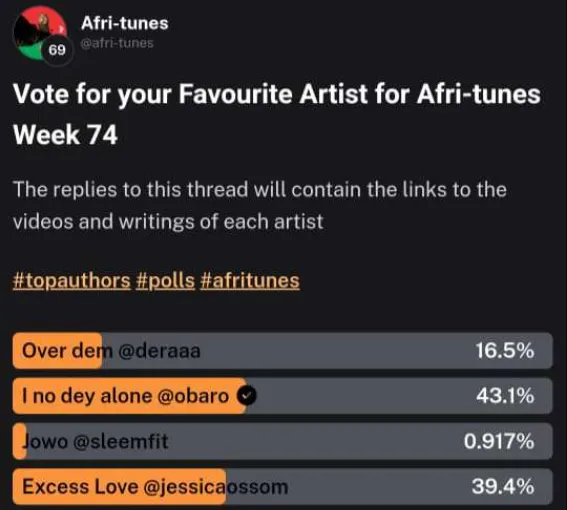Vote for Over dem @deraaa option
The image size is (567, 510).
click(282, 351)
